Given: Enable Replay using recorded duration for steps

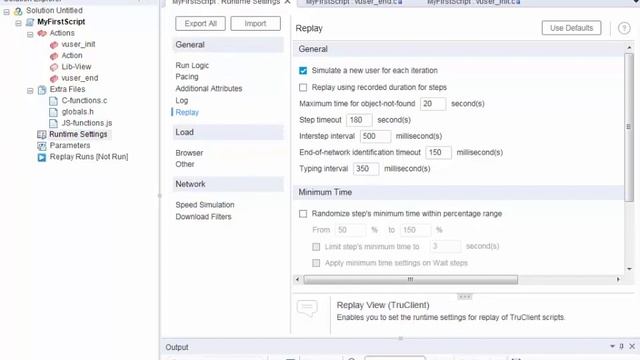Looking at the screenshot, I should tap(303, 87).
